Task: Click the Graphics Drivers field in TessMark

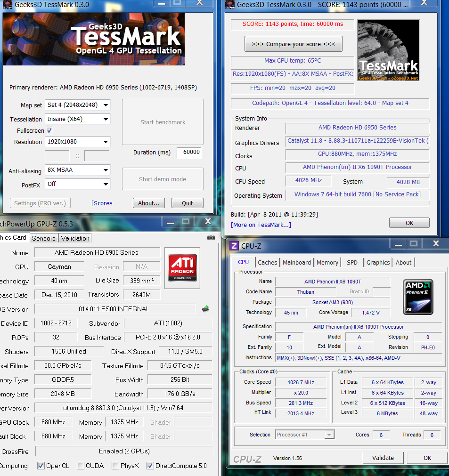Action: point(357,141)
